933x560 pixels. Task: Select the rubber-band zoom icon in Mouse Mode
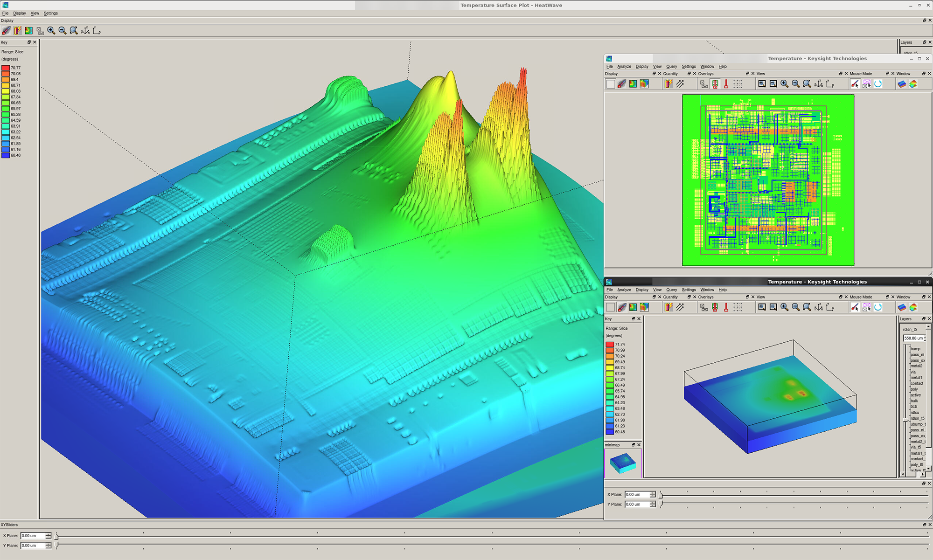pyautogui.click(x=866, y=84)
